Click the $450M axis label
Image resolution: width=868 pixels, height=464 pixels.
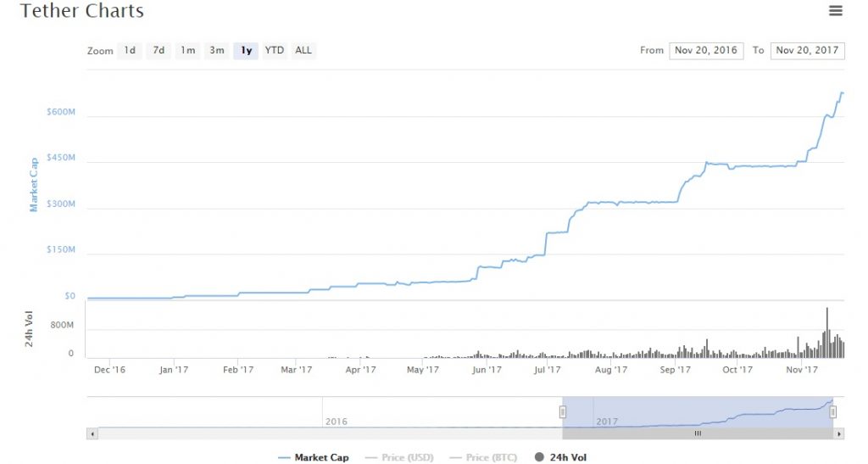pyautogui.click(x=61, y=158)
